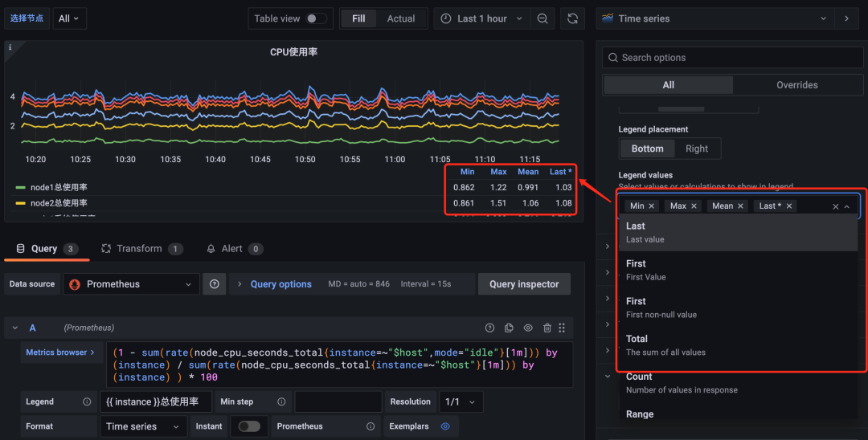Open query A help icon
The image size is (868, 440).
[489, 328]
